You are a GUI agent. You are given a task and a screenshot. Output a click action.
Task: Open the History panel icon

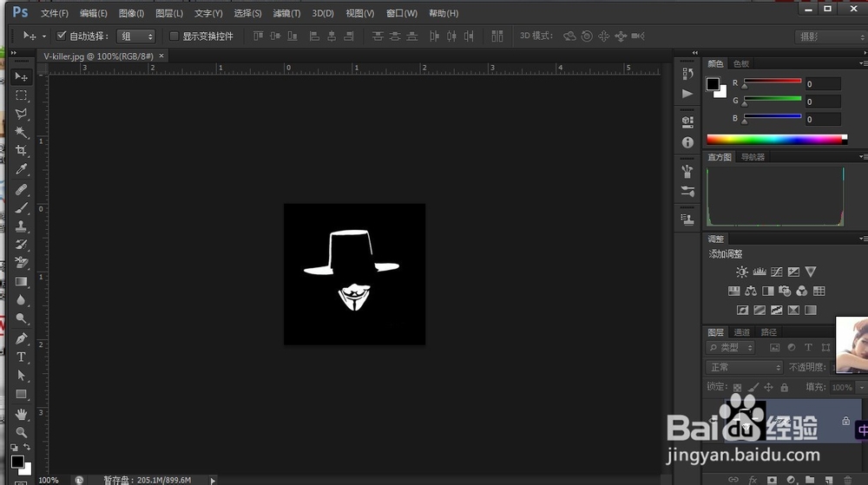pos(687,74)
